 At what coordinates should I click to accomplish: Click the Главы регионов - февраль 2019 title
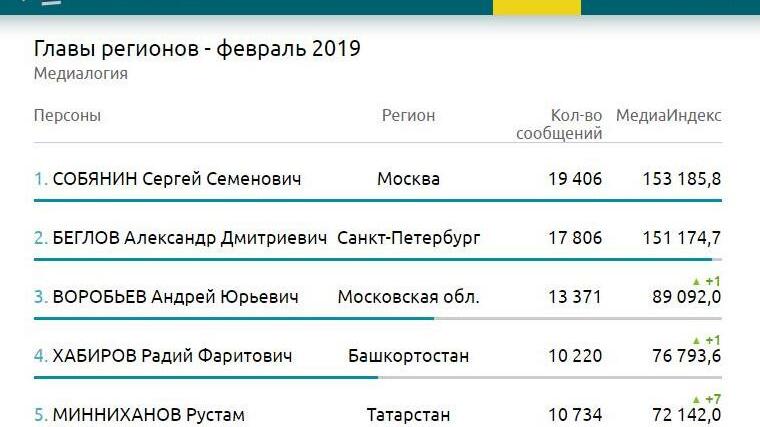[x=197, y=49]
